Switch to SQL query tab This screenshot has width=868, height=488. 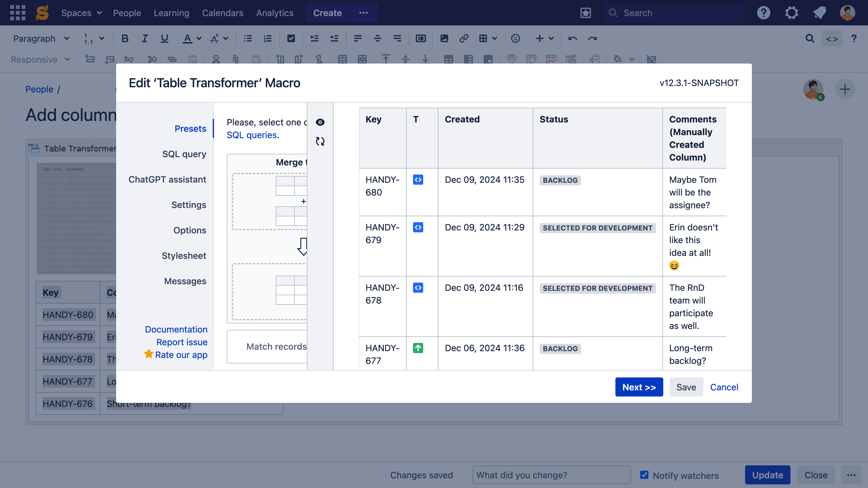coord(184,154)
